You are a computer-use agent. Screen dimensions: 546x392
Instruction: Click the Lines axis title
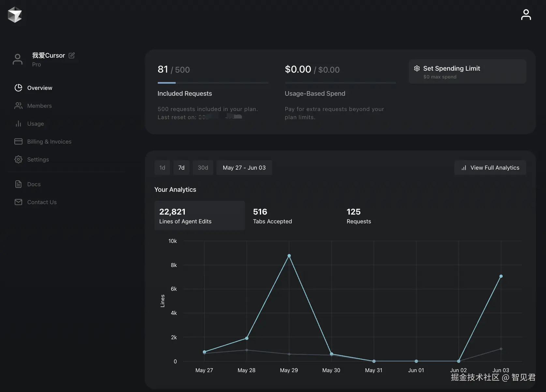(x=162, y=301)
